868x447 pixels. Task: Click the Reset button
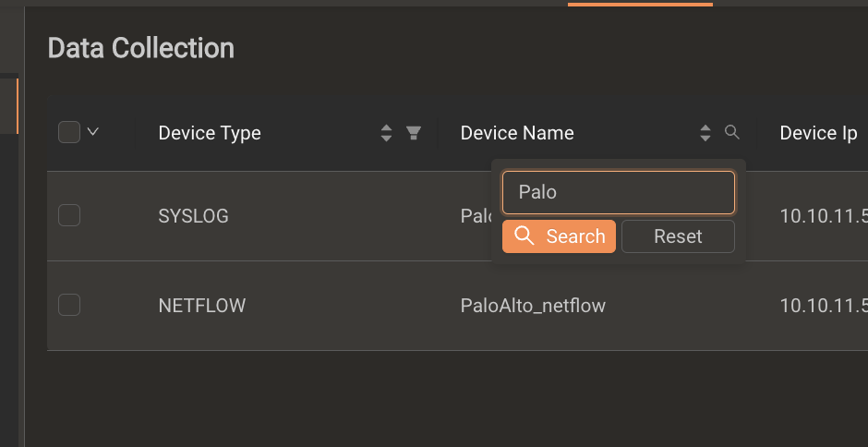(678, 236)
